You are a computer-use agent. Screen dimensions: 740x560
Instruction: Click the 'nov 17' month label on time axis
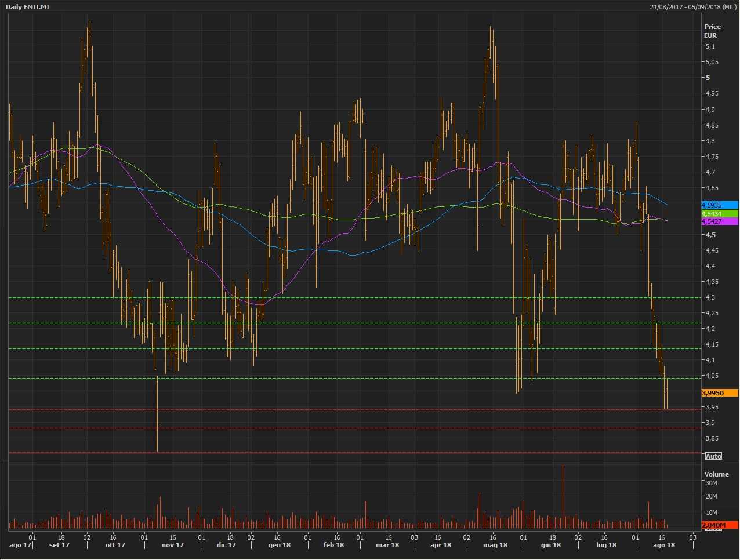point(172,545)
